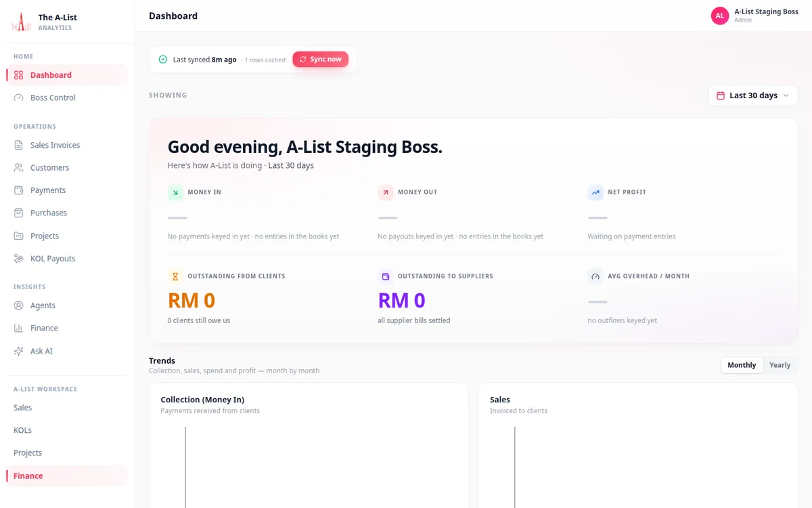The height and width of the screenshot is (508, 812).
Task: Go to Sales Invoices
Action: point(67,145)
